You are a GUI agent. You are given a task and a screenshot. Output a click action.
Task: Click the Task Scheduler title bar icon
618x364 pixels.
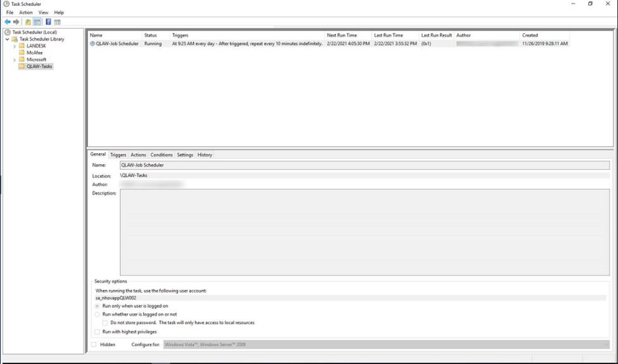point(6,4)
